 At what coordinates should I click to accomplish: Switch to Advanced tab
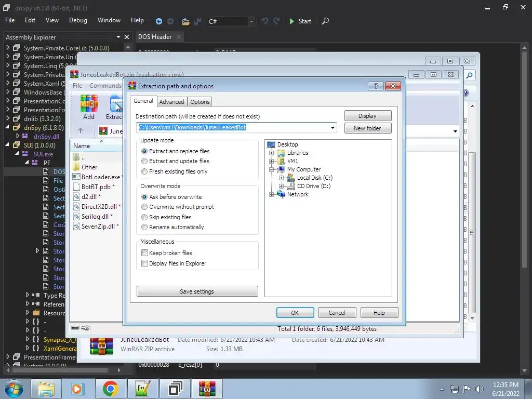(171, 102)
